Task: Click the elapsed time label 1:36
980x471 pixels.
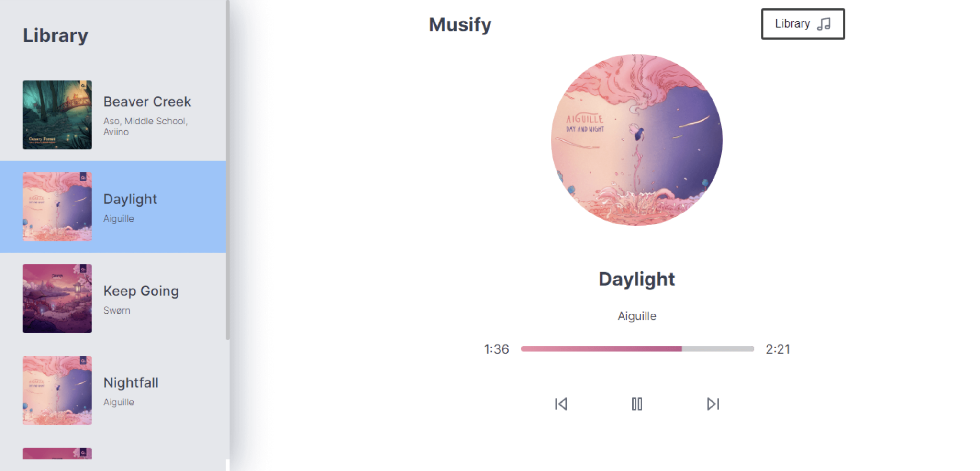Action: pyautogui.click(x=497, y=349)
